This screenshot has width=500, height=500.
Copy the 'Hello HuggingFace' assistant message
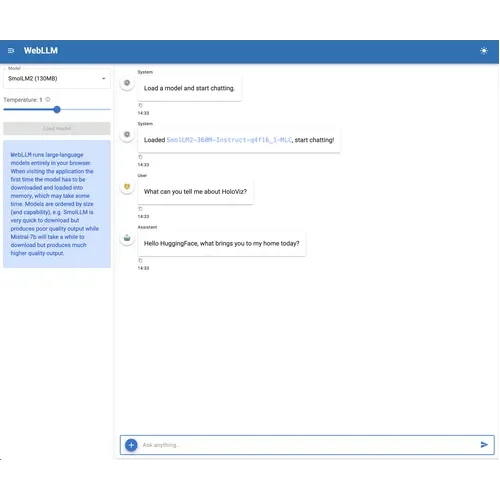140,260
